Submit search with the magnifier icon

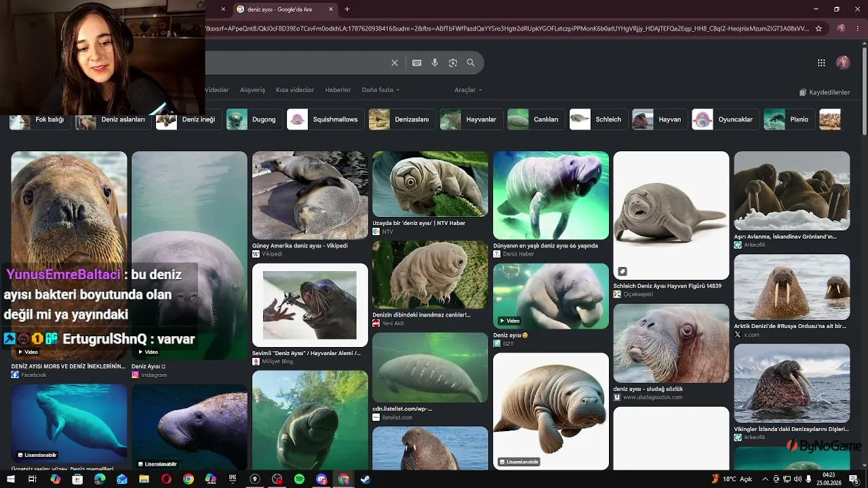pyautogui.click(x=471, y=63)
